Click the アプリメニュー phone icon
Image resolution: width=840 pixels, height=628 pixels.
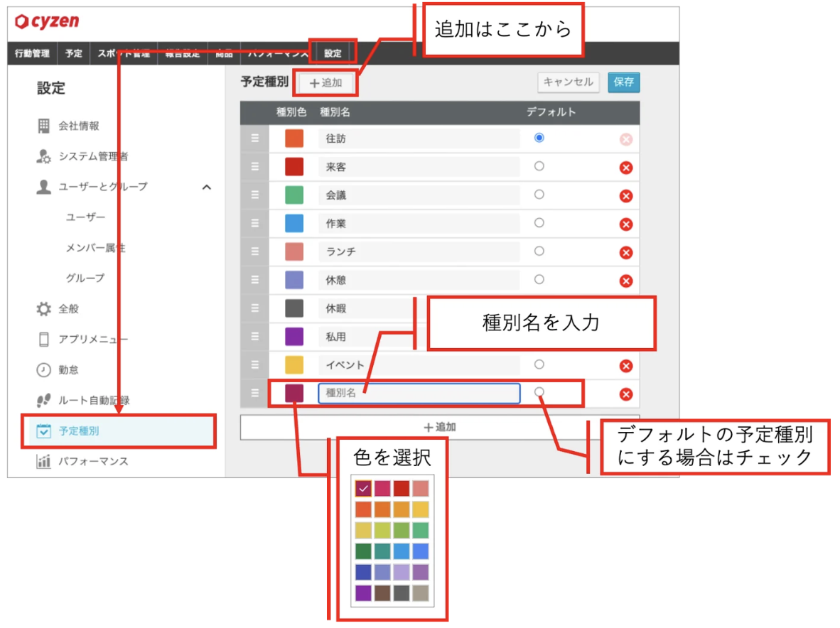[44, 340]
